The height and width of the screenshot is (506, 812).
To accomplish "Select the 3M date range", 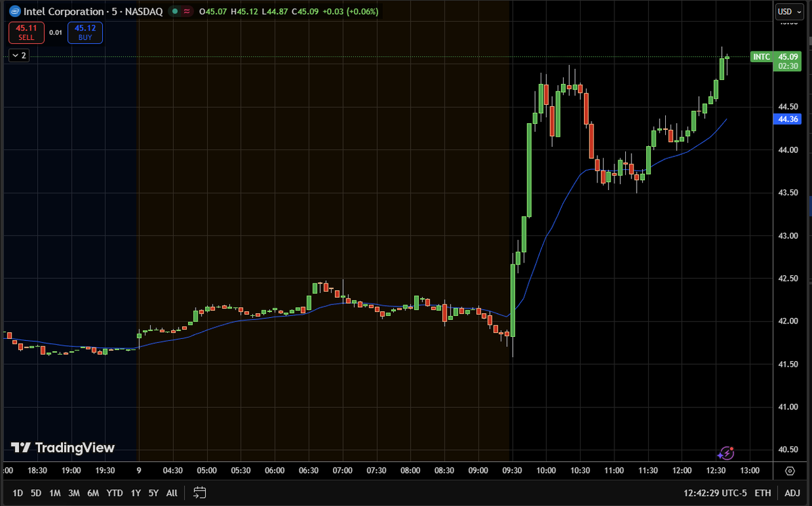I will tap(74, 493).
